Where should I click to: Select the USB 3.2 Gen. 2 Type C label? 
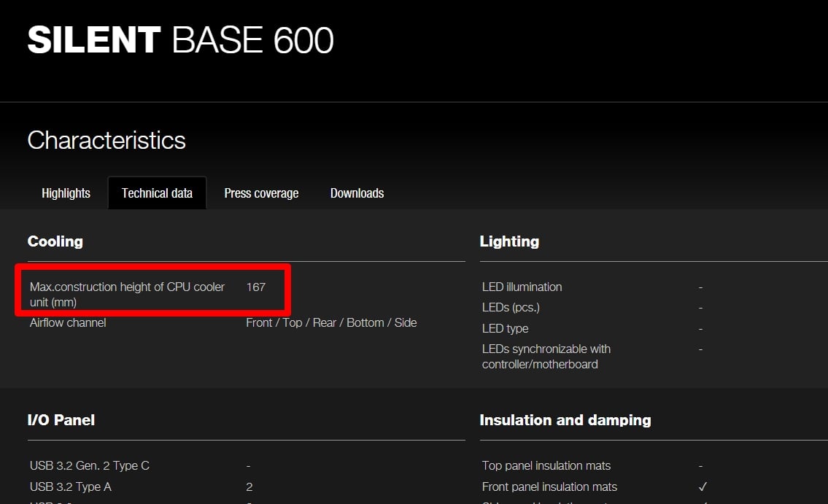click(x=90, y=465)
